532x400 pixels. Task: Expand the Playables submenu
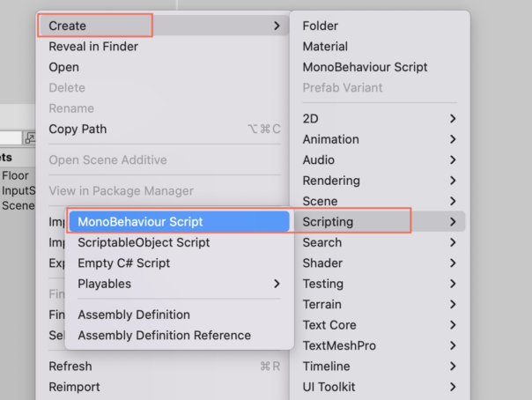[179, 284]
